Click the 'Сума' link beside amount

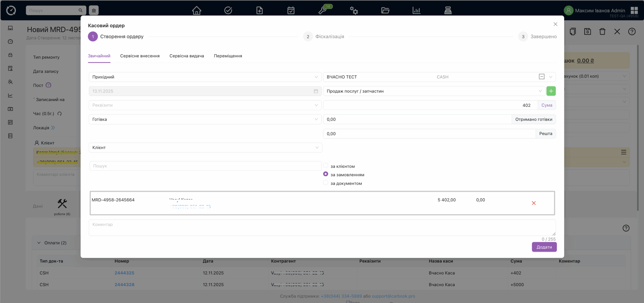tap(547, 105)
